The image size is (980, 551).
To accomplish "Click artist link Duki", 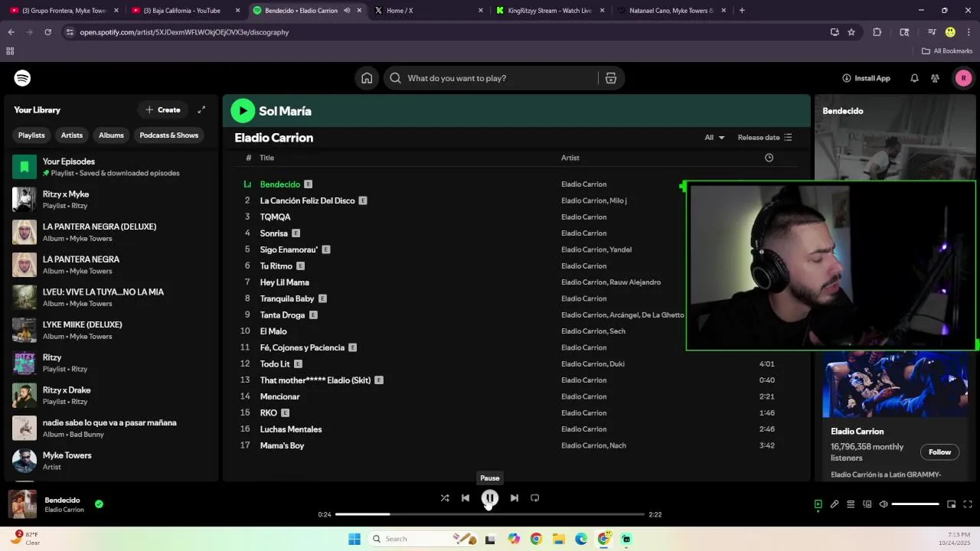I will pyautogui.click(x=617, y=364).
